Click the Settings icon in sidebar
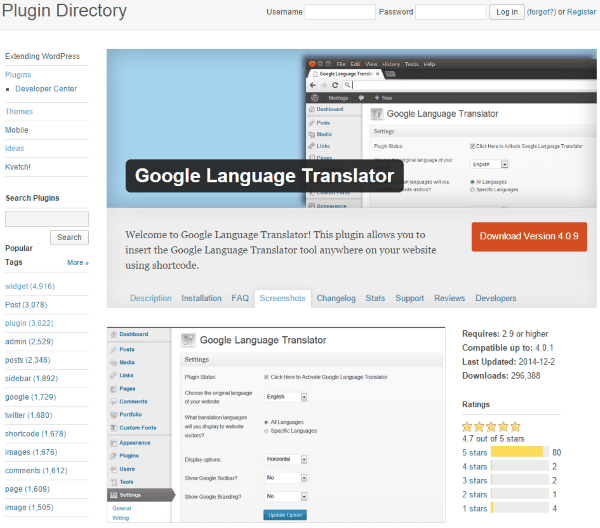The height and width of the screenshot is (528, 600). tap(113, 494)
